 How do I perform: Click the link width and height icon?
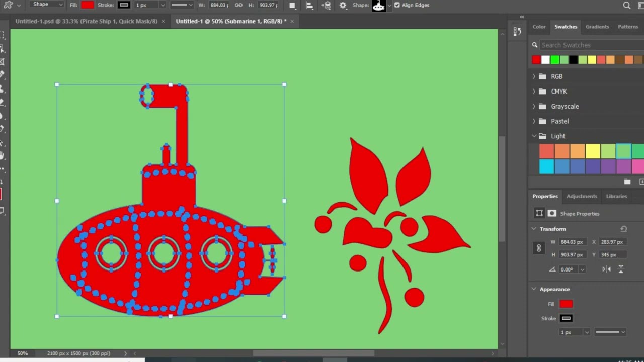(x=238, y=5)
